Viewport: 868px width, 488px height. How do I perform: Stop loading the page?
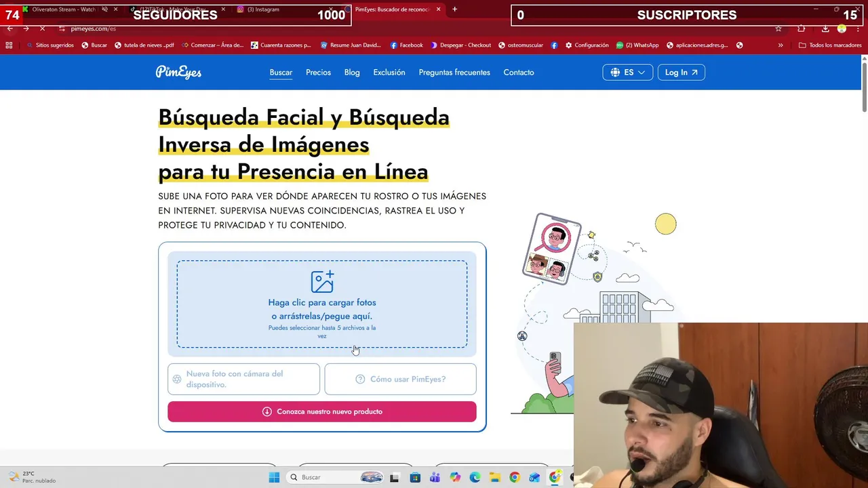point(42,28)
